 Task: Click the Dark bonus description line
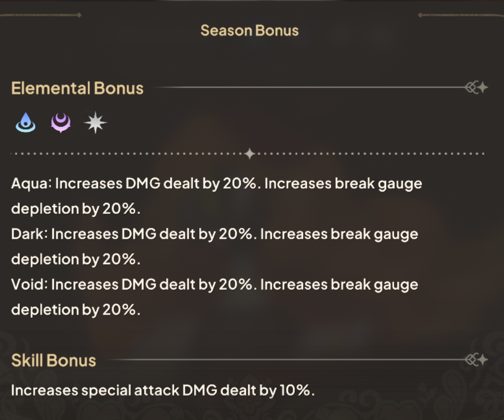click(214, 234)
